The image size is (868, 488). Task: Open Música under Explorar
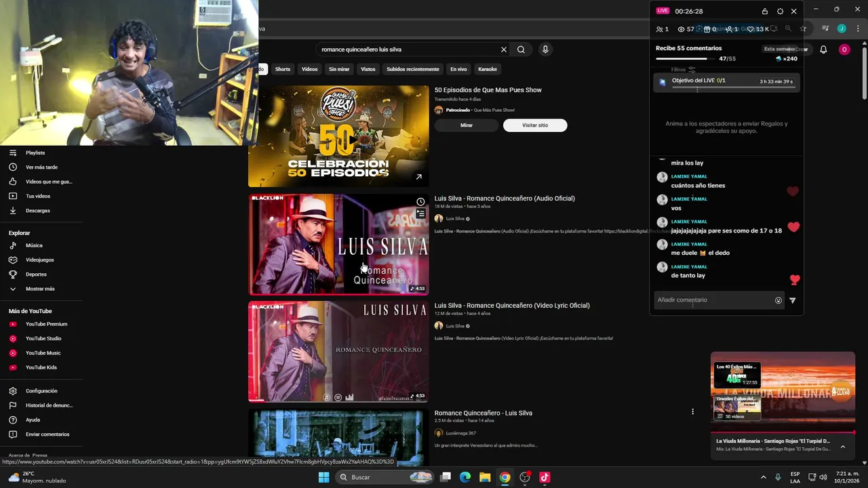tap(34, 246)
